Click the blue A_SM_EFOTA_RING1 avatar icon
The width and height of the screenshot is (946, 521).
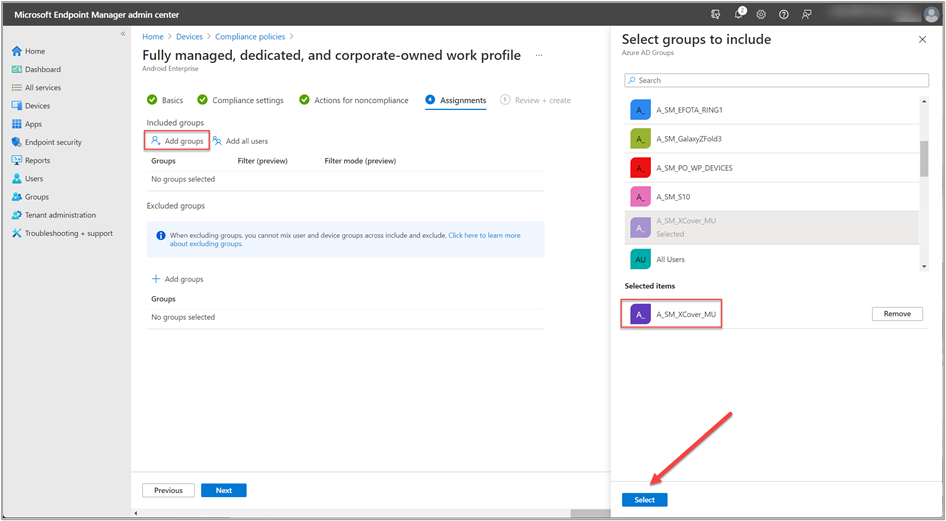(640, 110)
